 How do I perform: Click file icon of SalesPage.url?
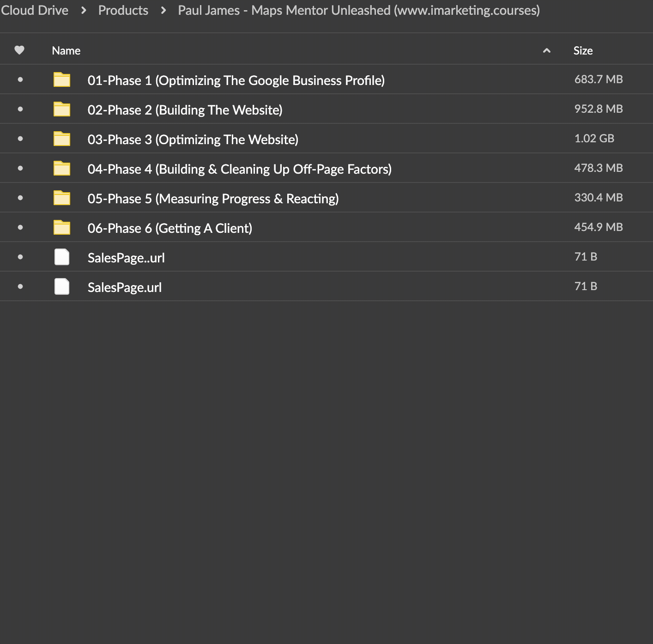pos(62,286)
